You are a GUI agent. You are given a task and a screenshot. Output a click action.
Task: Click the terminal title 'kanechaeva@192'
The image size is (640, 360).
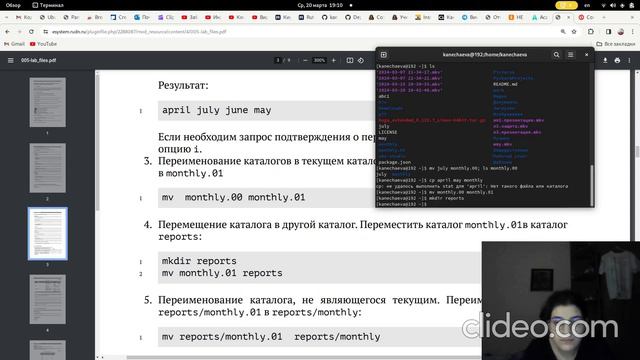484,55
